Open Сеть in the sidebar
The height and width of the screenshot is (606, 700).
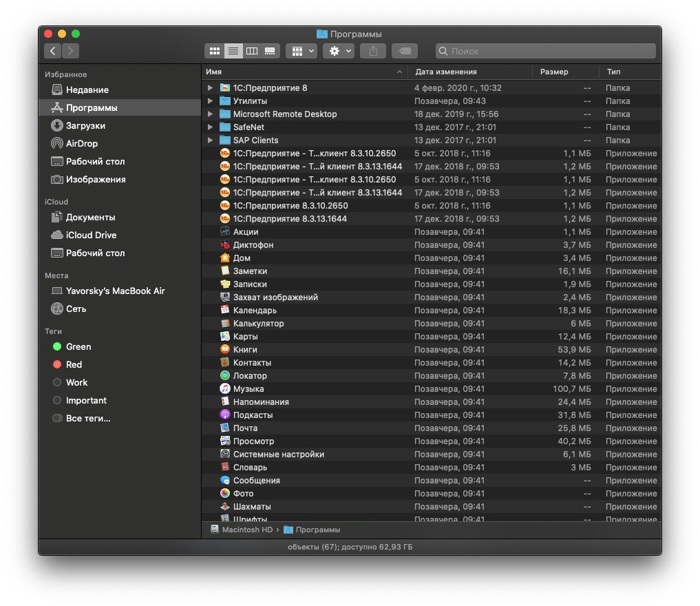119,309
